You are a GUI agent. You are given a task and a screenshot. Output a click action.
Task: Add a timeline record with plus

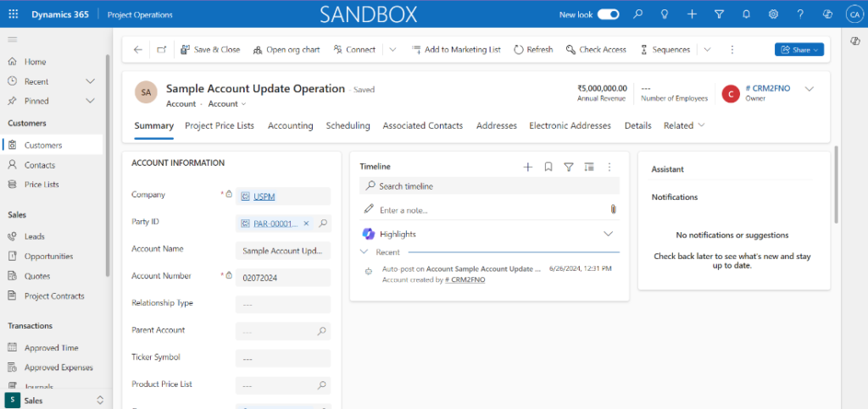pyautogui.click(x=527, y=166)
